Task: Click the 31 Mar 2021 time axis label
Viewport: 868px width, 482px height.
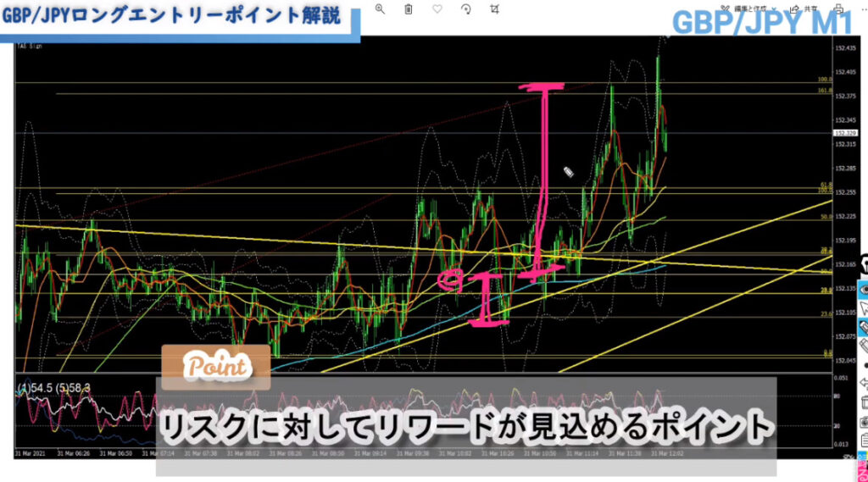Action: (31, 453)
